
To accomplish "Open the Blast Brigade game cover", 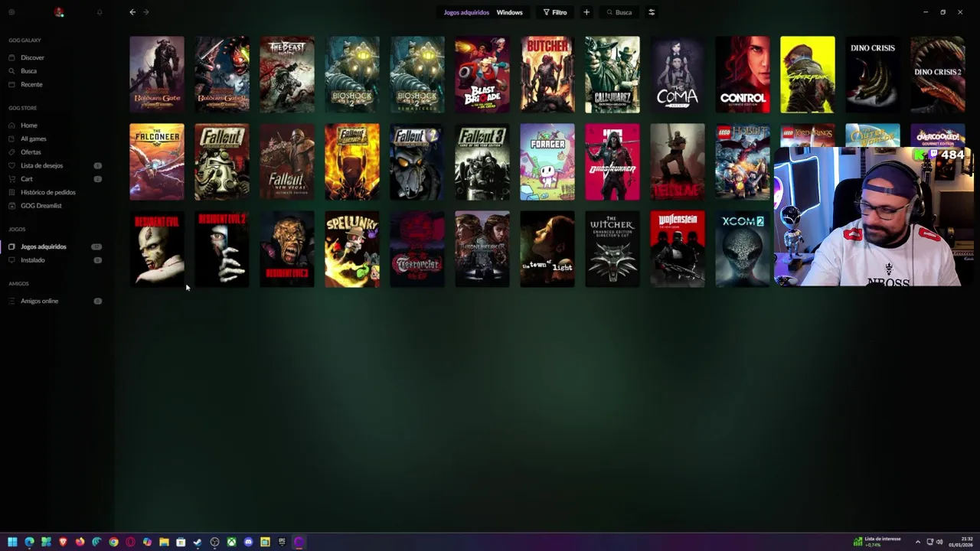I will 482,74.
